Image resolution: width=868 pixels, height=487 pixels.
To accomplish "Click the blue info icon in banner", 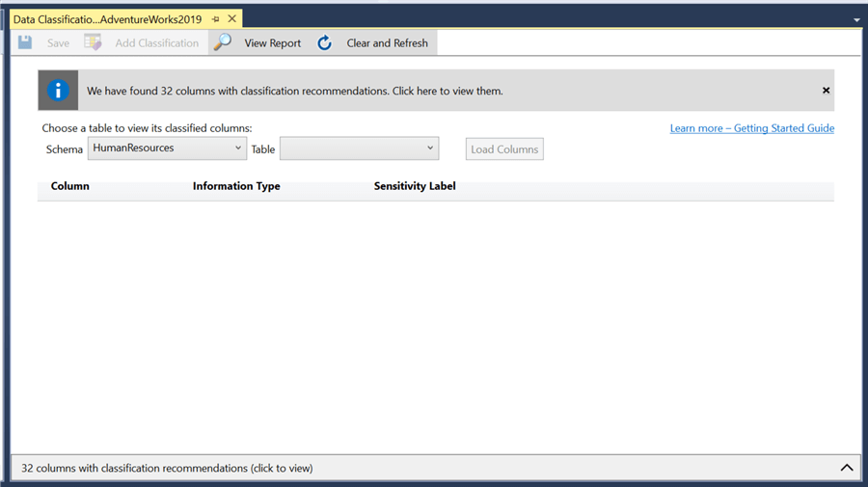I will tap(58, 91).
